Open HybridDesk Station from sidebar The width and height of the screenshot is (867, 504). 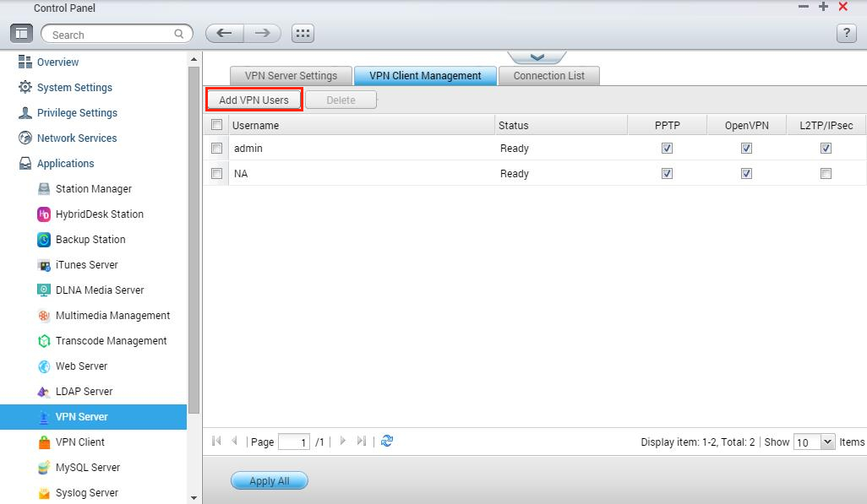(99, 214)
